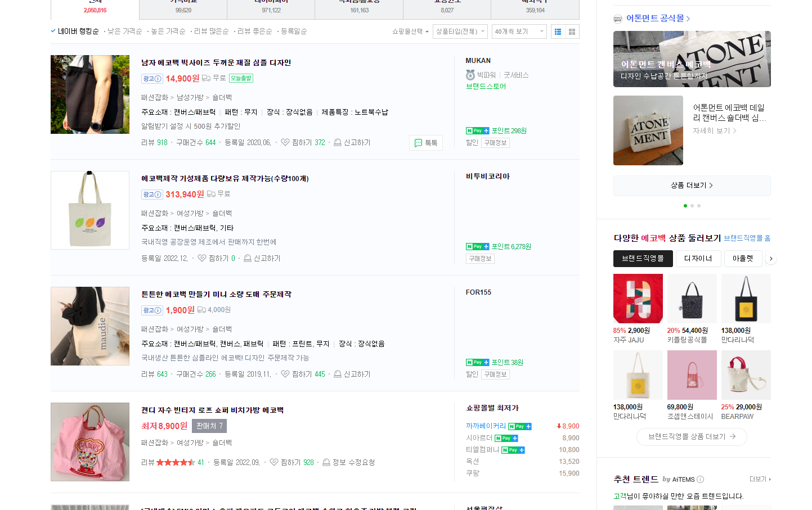
Task: Open 40개씩 보기 dropdown
Action: [x=519, y=31]
